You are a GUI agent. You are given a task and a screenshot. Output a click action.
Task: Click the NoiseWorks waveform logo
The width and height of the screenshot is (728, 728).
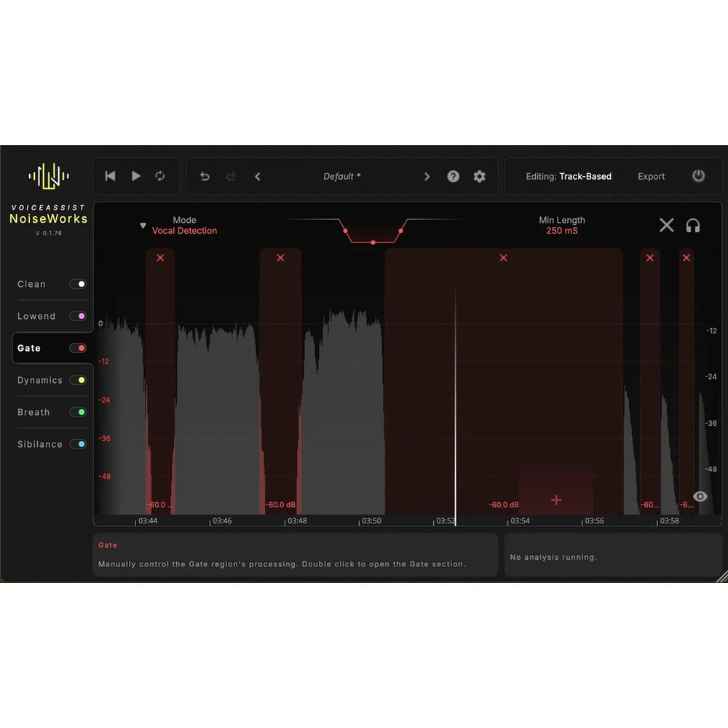tap(49, 176)
